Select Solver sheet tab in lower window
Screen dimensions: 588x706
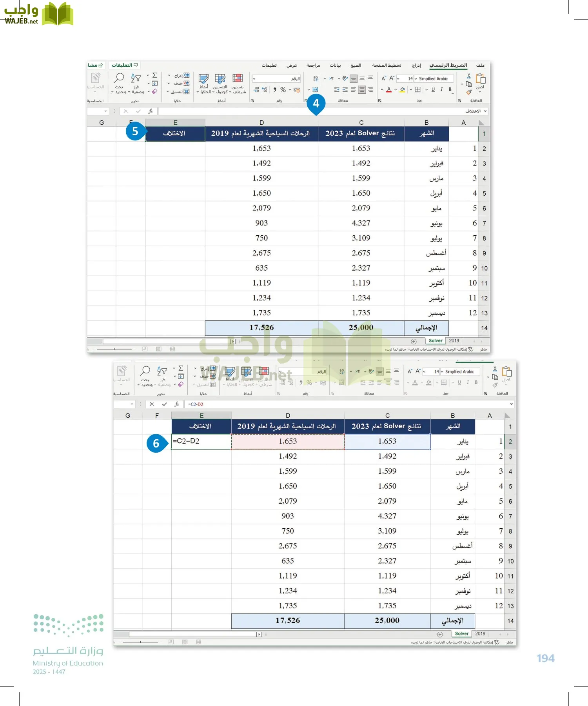point(462,634)
